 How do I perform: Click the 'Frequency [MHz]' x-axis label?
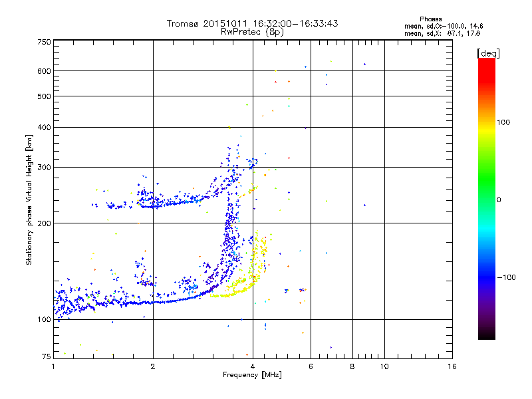(252, 375)
